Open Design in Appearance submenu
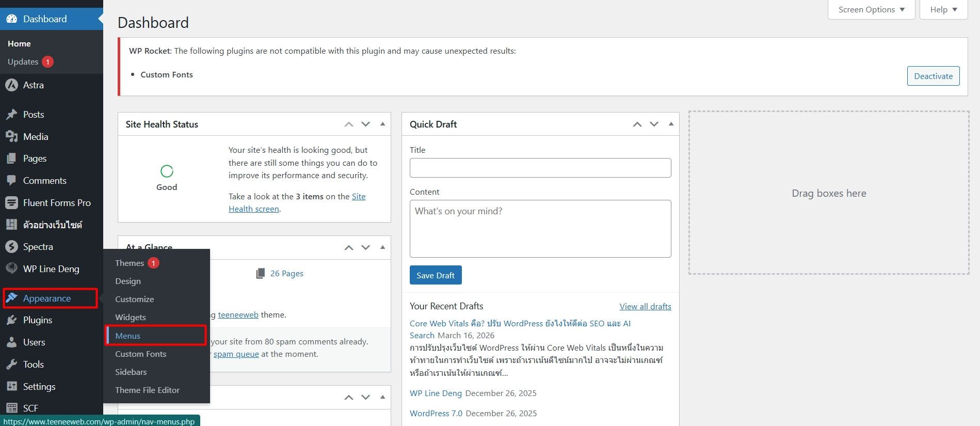The height and width of the screenshot is (426, 980). click(128, 281)
